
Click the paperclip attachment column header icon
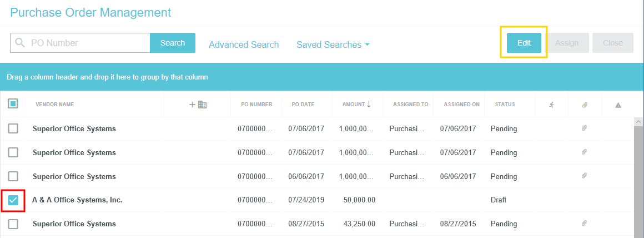(585, 105)
